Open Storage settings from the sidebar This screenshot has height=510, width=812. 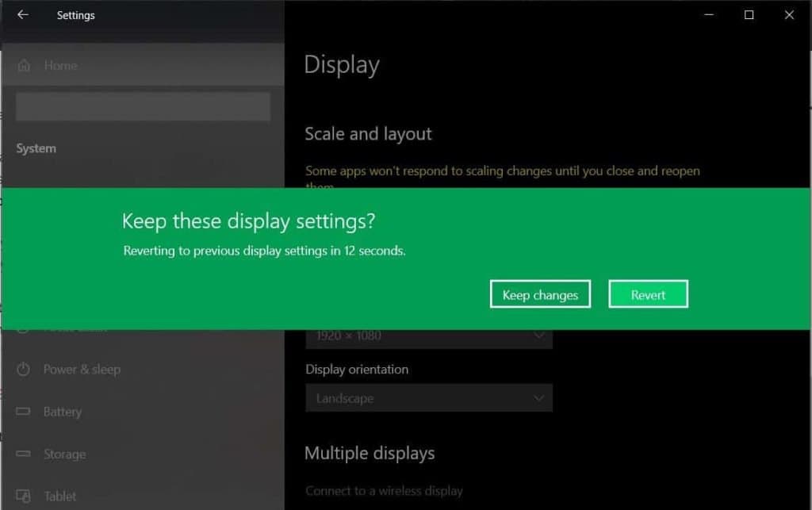(63, 454)
